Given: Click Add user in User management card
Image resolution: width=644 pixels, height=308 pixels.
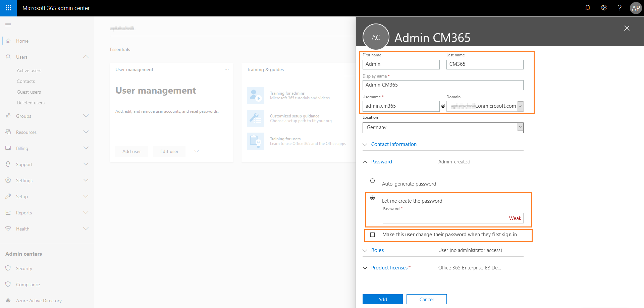Looking at the screenshot, I should (x=131, y=151).
